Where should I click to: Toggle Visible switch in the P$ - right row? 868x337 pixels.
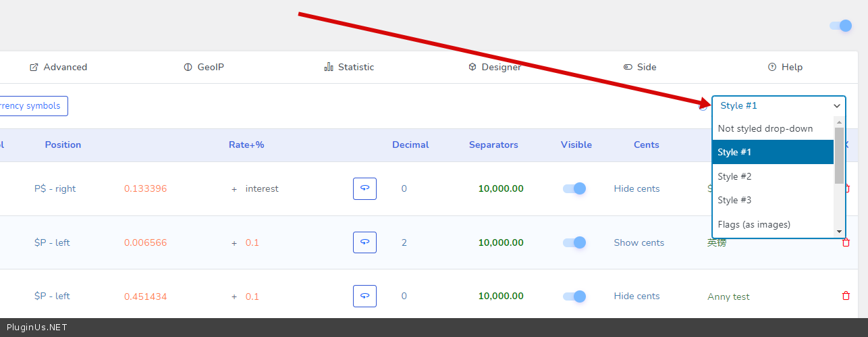[574, 188]
